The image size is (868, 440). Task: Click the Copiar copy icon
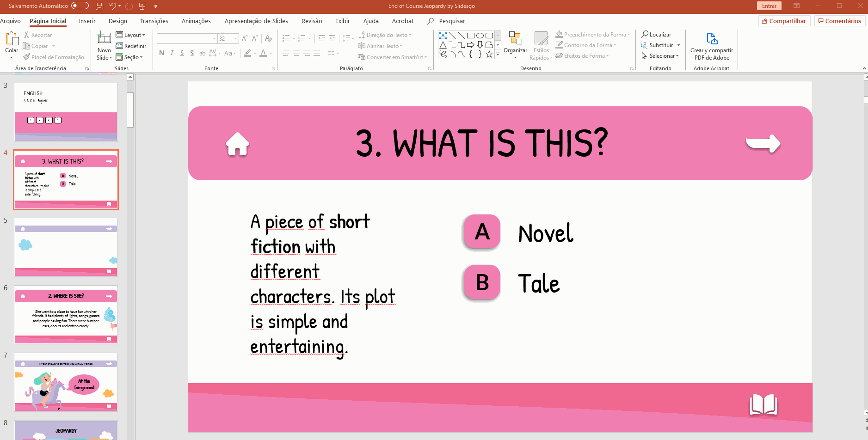(27, 46)
